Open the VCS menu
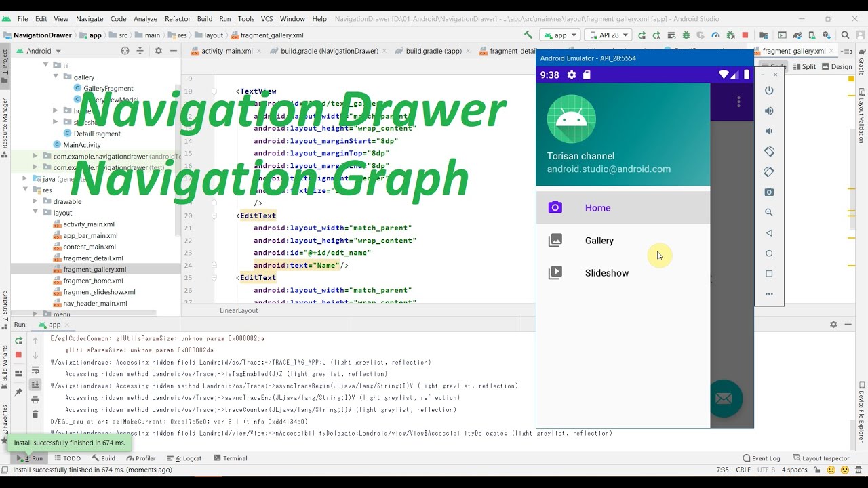The height and width of the screenshot is (488, 868). pos(267,19)
